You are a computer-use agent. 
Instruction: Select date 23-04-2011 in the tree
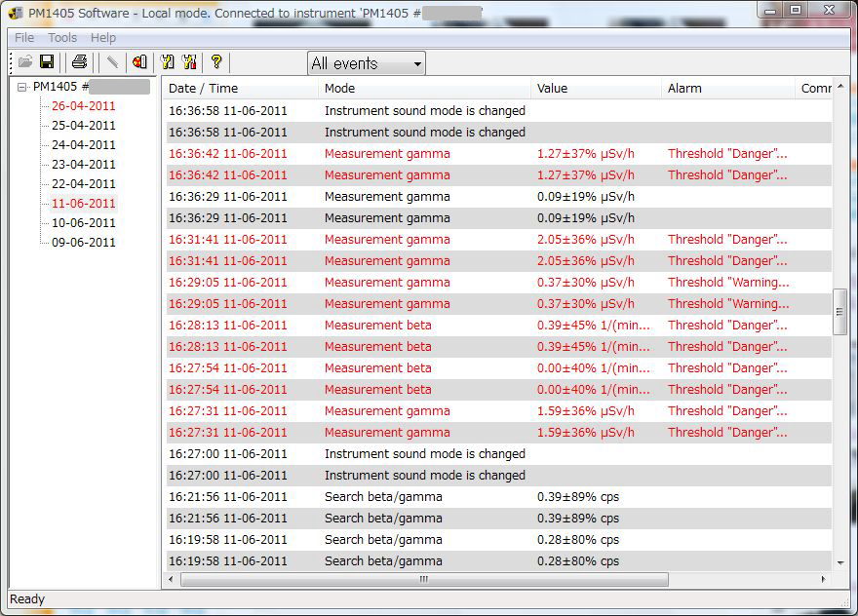tap(84, 164)
